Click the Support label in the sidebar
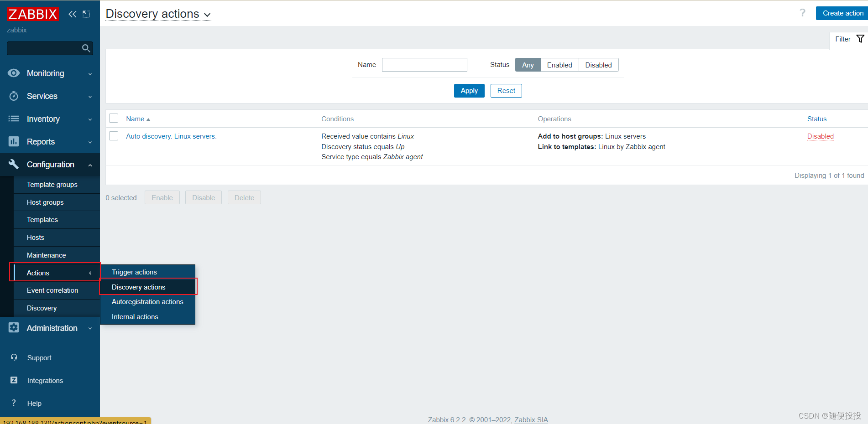Image resolution: width=868 pixels, height=424 pixels. pyautogui.click(x=39, y=358)
